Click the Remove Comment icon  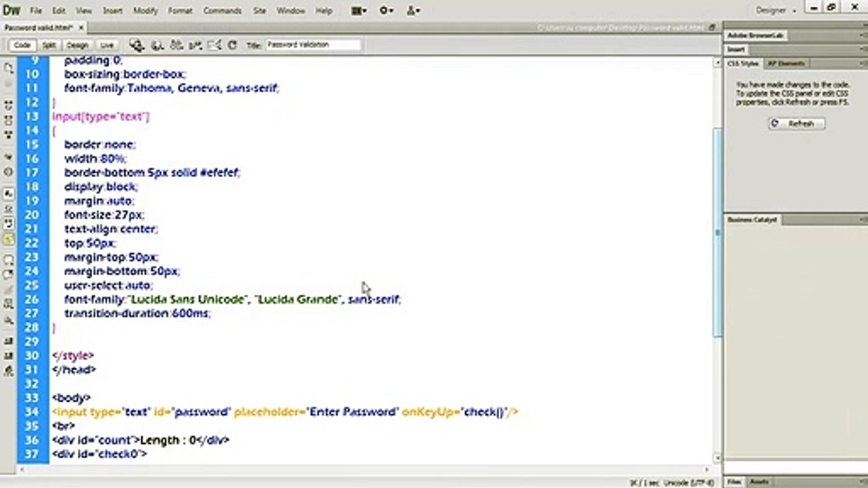(x=9, y=274)
